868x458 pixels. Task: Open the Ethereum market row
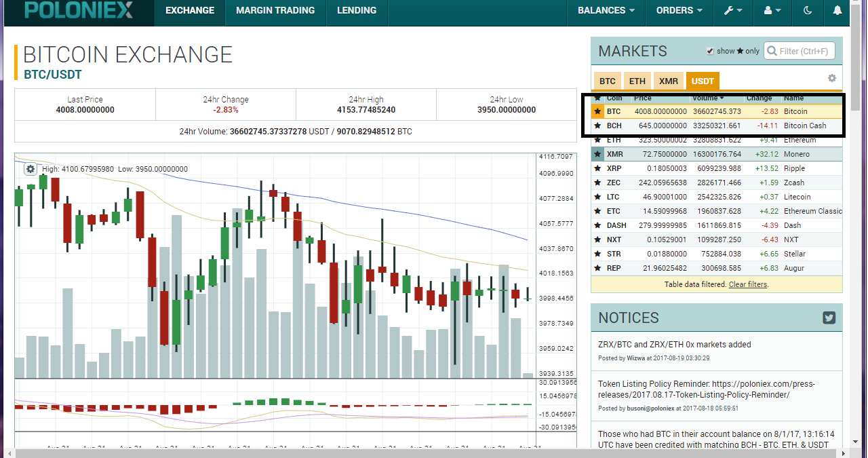[x=717, y=140]
